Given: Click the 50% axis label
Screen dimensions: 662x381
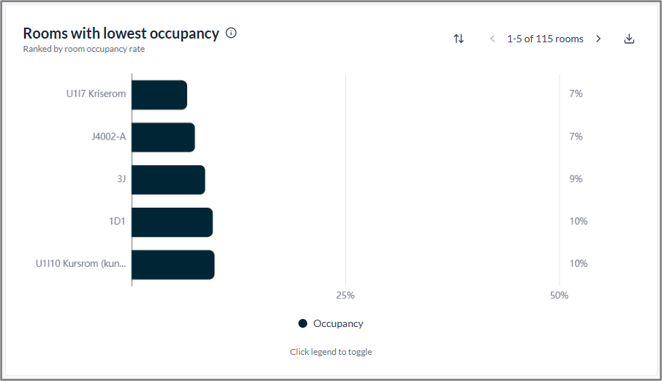Looking at the screenshot, I should pyautogui.click(x=559, y=295).
